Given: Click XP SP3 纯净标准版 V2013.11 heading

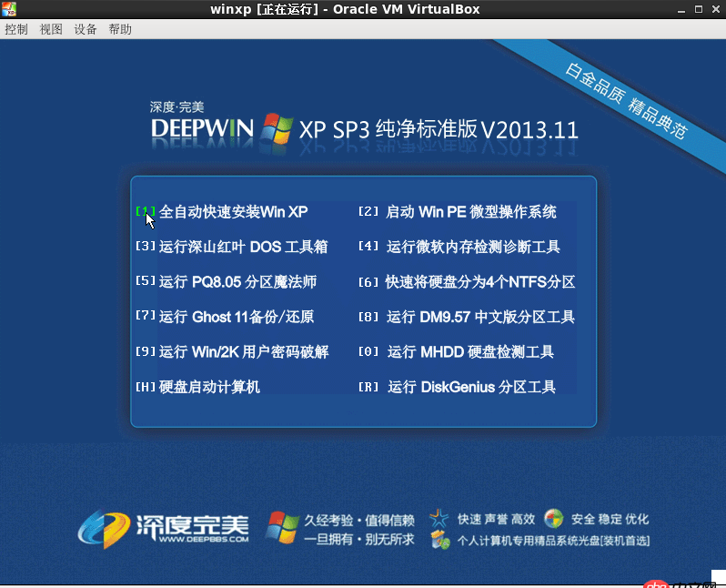Looking at the screenshot, I should click(439, 129).
